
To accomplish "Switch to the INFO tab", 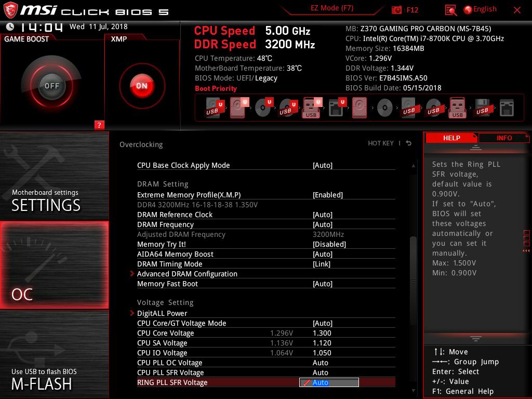I will (504, 138).
